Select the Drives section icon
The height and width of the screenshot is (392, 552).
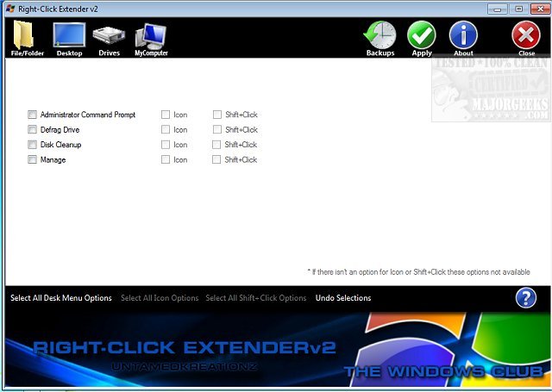point(110,40)
